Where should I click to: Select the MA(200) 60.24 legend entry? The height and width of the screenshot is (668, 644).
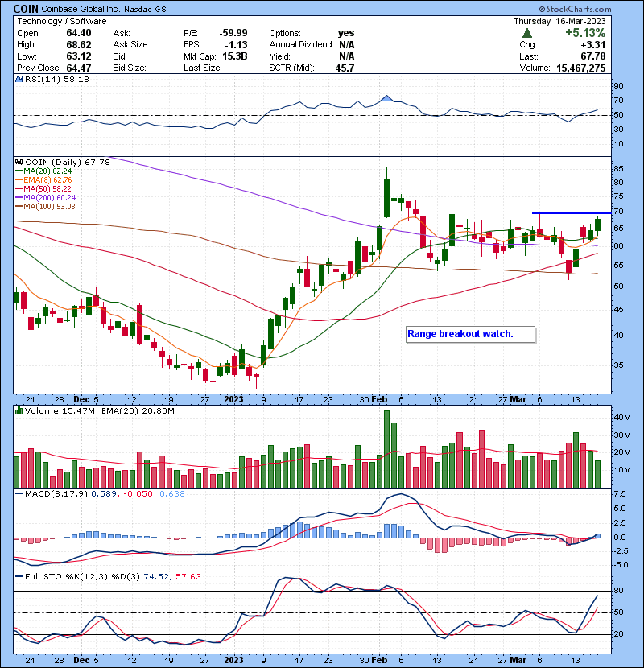46,198
